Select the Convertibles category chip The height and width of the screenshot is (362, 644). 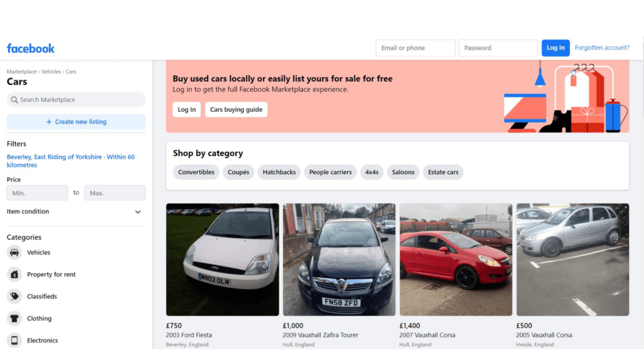196,172
